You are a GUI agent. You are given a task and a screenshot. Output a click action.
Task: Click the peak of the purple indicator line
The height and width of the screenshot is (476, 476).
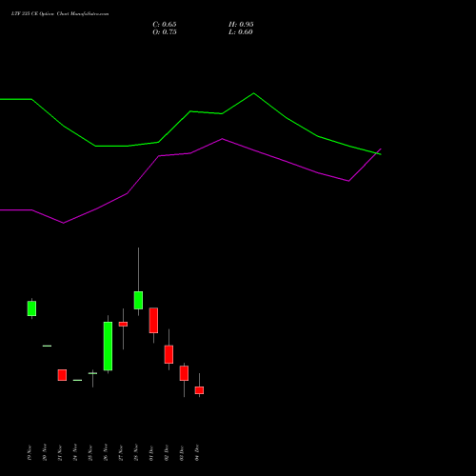(223, 139)
